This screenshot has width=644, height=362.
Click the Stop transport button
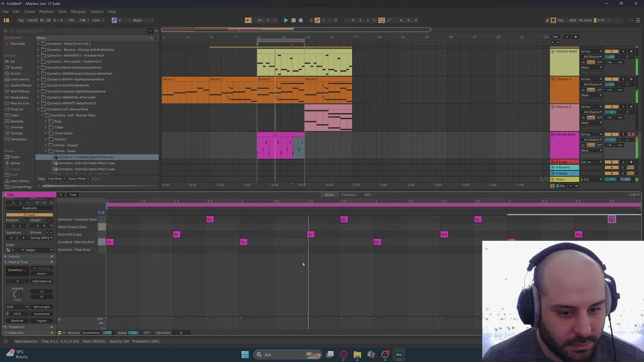pos(293,20)
